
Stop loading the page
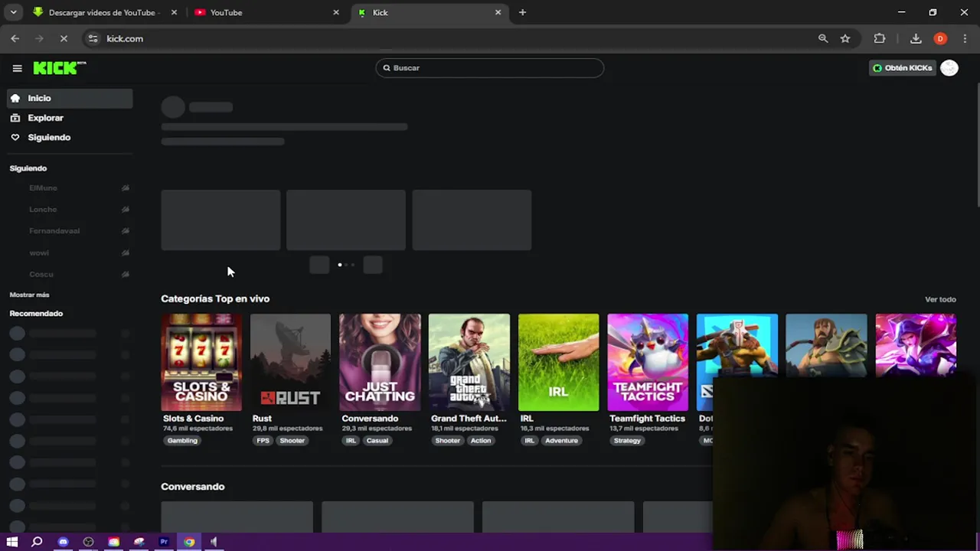pyautogui.click(x=64, y=38)
